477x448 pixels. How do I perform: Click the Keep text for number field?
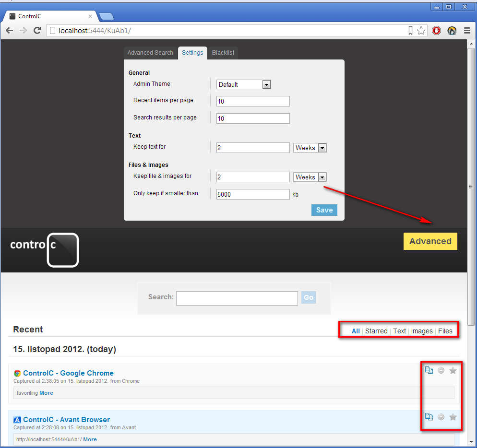253,148
